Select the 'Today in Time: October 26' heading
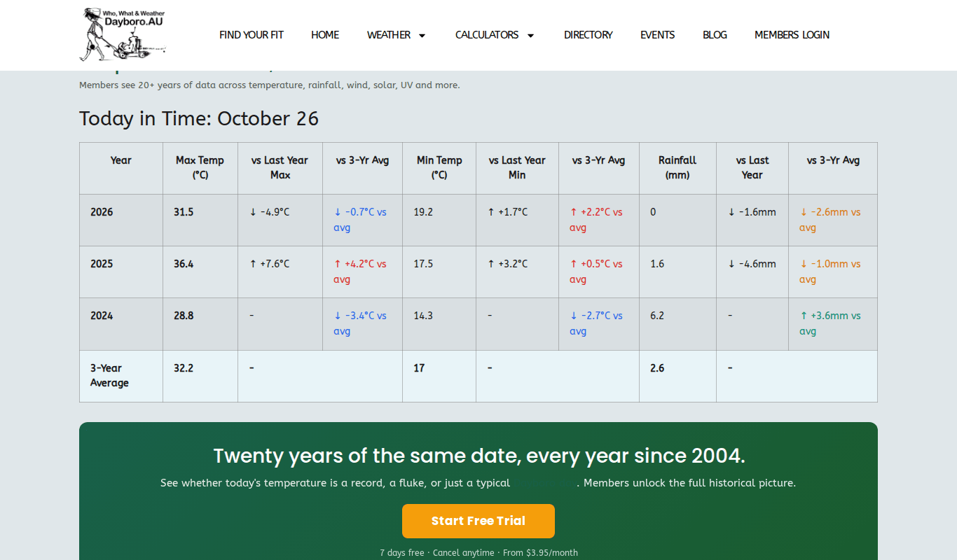 click(x=199, y=118)
